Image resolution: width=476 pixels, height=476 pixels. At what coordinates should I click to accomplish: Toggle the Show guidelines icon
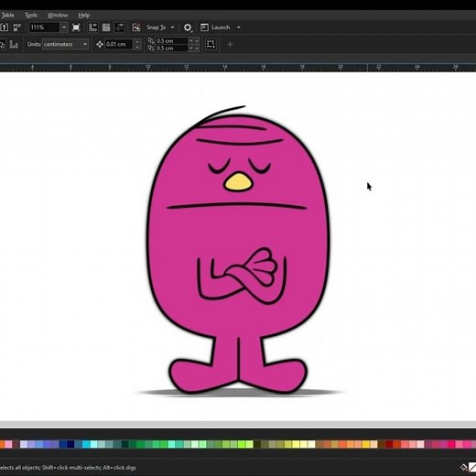pos(119,27)
